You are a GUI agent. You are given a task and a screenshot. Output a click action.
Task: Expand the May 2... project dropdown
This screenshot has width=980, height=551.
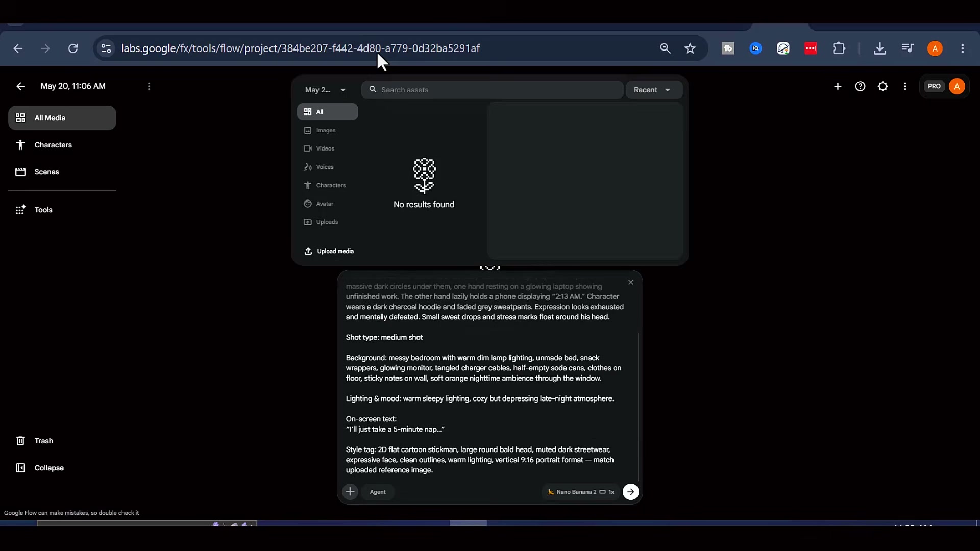[326, 90]
